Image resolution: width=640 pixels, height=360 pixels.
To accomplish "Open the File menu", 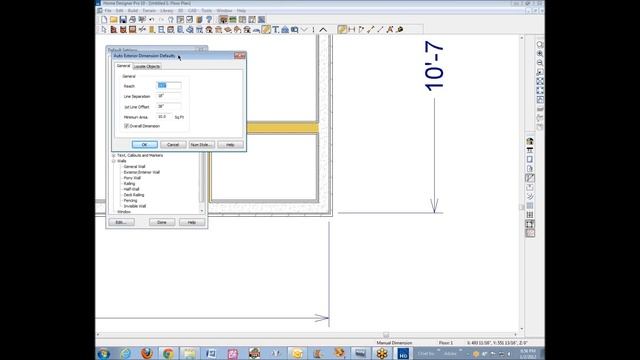I will 108,11.
